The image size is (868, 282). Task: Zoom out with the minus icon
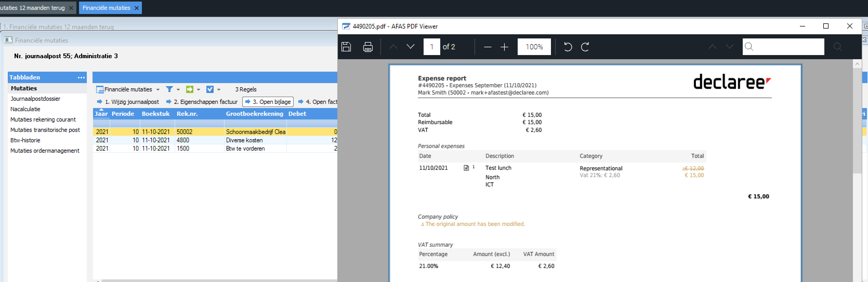click(487, 47)
